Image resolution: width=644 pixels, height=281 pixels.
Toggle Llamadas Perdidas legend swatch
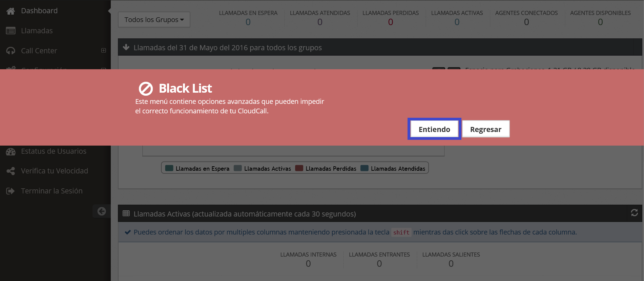point(299,168)
